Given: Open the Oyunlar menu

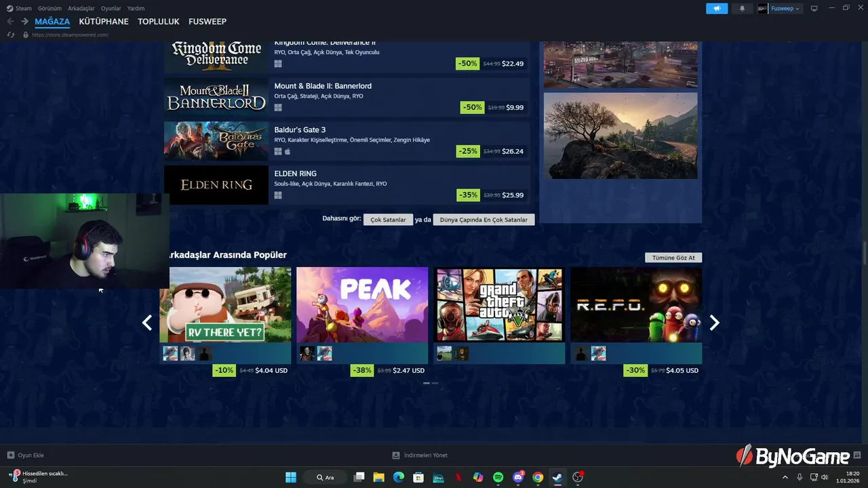Looking at the screenshot, I should tap(111, 8).
